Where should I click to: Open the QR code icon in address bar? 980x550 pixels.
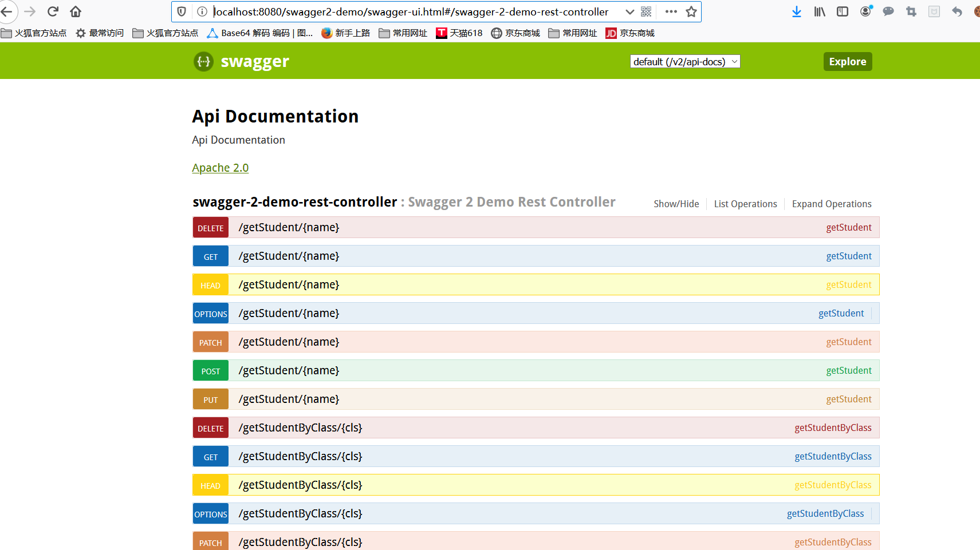pyautogui.click(x=646, y=11)
